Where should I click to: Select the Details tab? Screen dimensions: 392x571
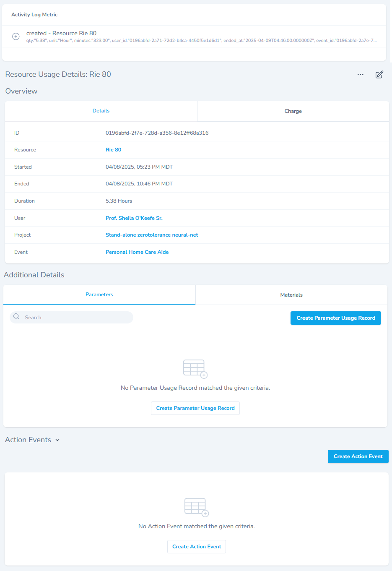(101, 111)
